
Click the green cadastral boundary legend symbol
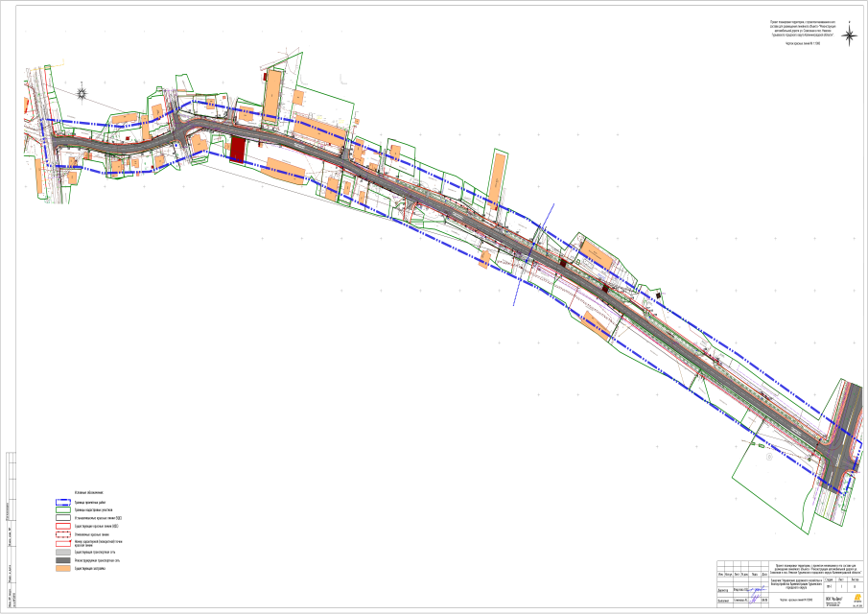(64, 510)
